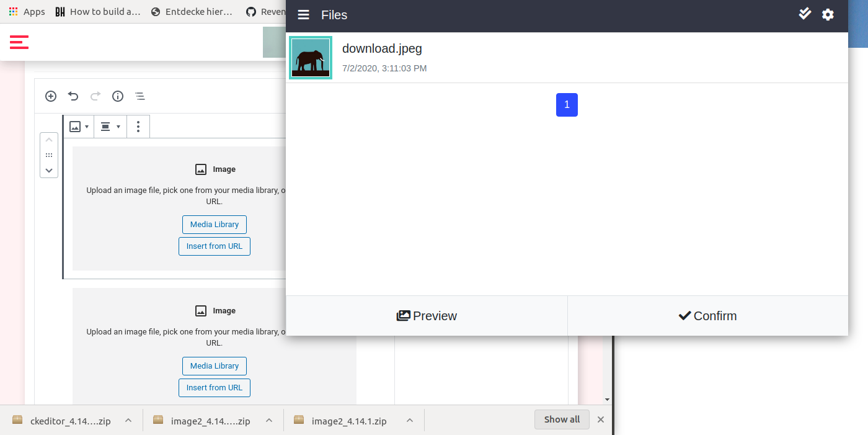Open the image block type dropdown
The image size is (868, 435).
[78, 126]
